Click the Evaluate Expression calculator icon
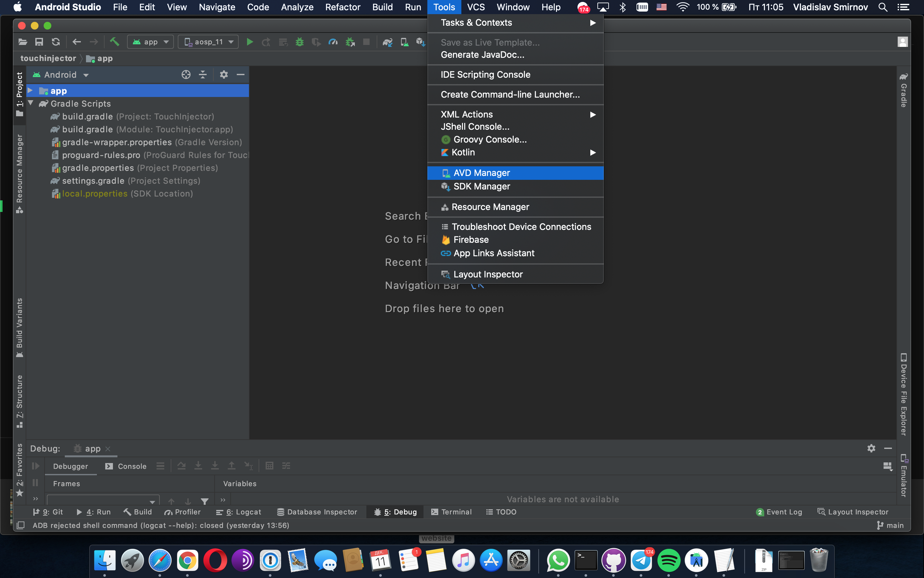 [269, 466]
